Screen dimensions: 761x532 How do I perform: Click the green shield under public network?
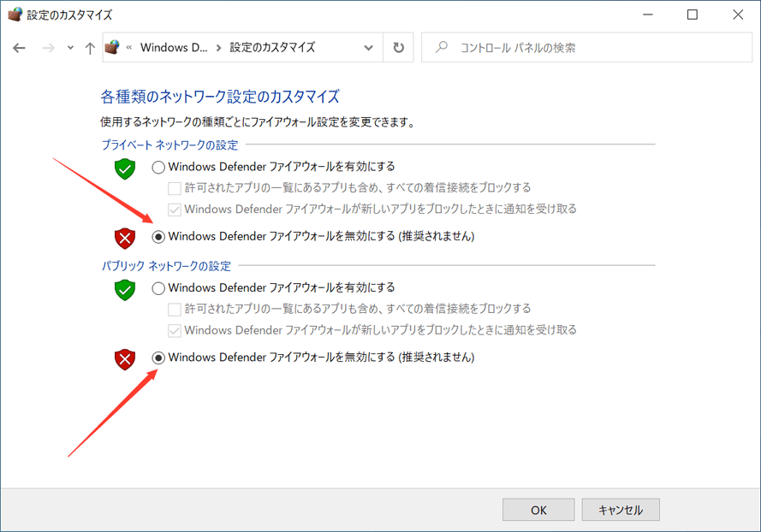pos(125,290)
